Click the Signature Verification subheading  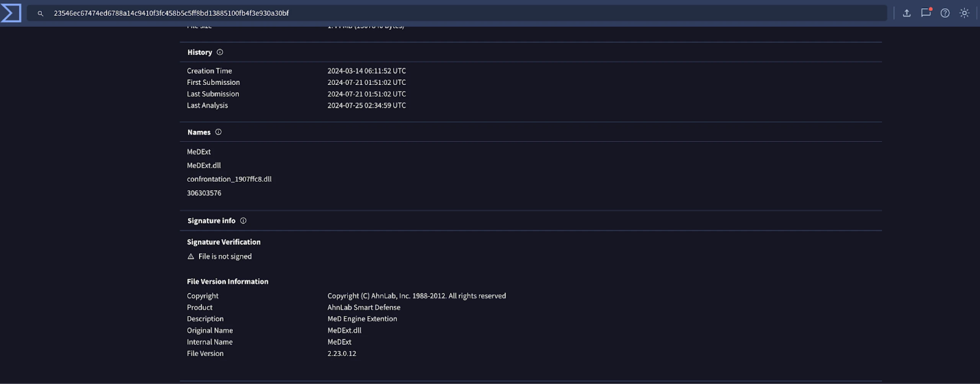click(x=224, y=242)
